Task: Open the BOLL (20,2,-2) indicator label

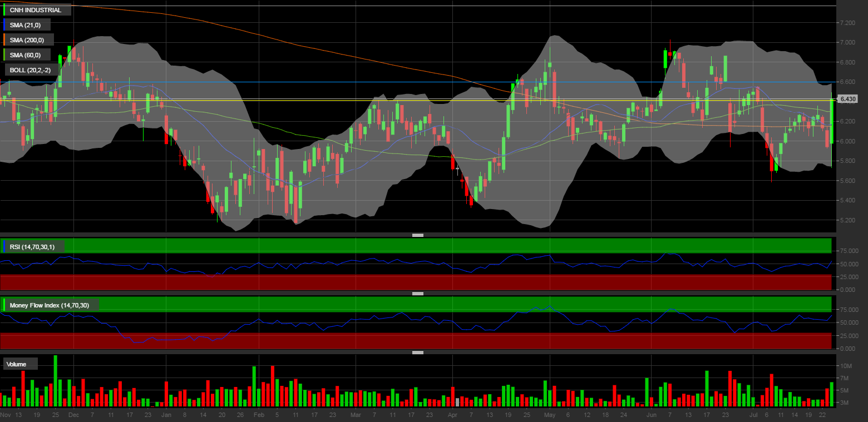Action: click(x=32, y=70)
